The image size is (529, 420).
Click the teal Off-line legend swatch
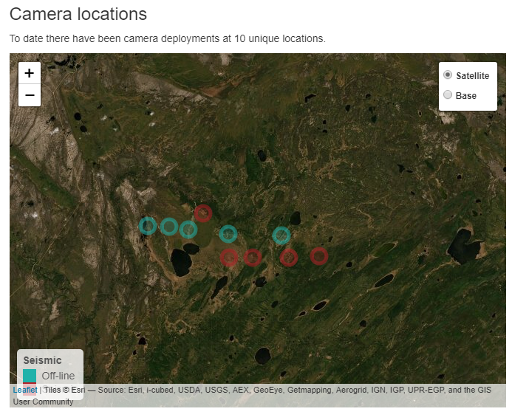pos(30,376)
